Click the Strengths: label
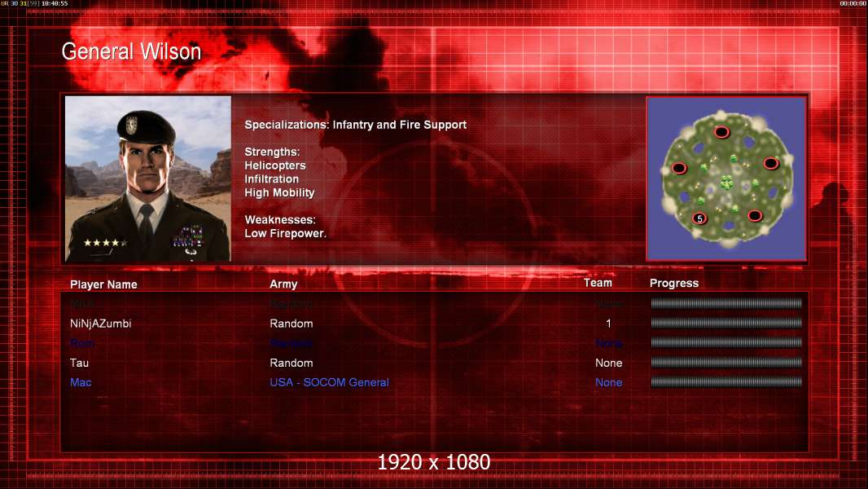The height and width of the screenshot is (489, 868). click(x=272, y=152)
